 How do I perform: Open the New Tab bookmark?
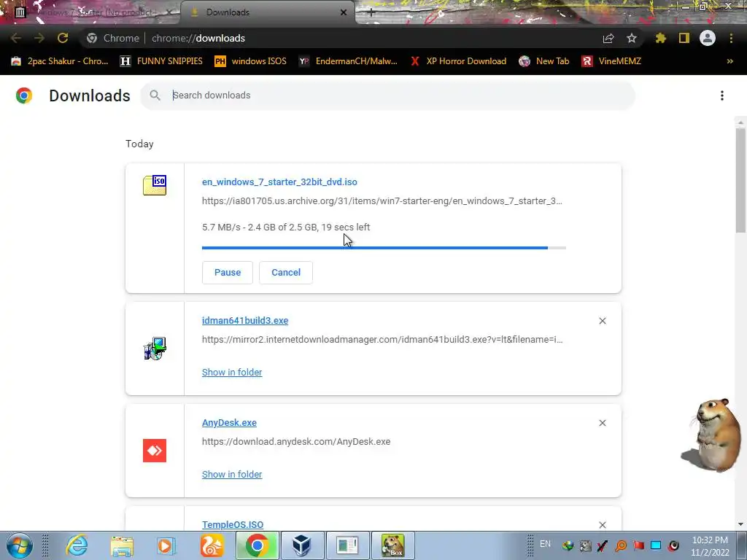tap(544, 61)
